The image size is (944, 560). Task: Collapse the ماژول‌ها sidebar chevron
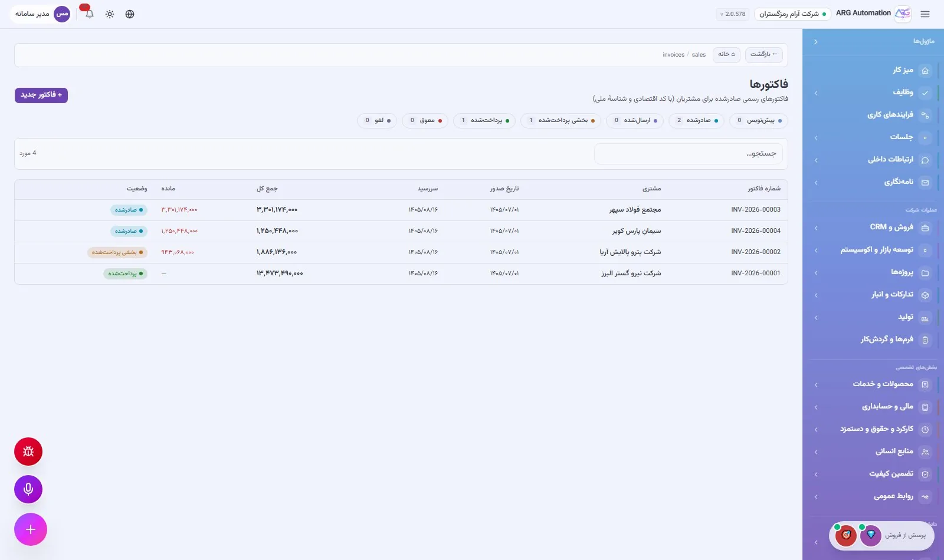[x=816, y=42]
